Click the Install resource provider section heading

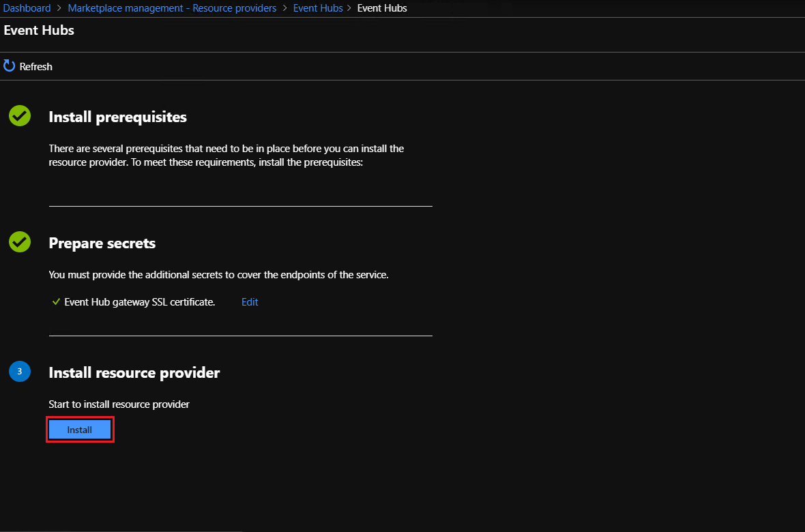[x=134, y=372]
